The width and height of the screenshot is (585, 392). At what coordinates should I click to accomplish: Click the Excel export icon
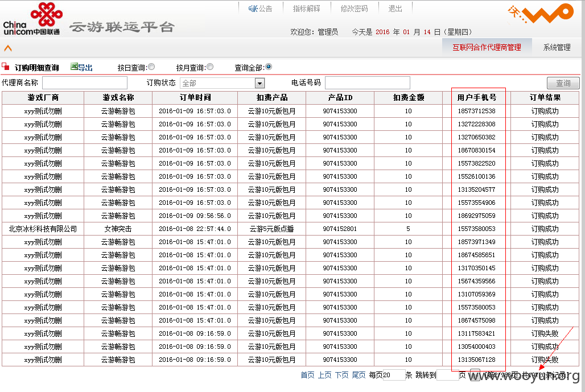tap(74, 67)
